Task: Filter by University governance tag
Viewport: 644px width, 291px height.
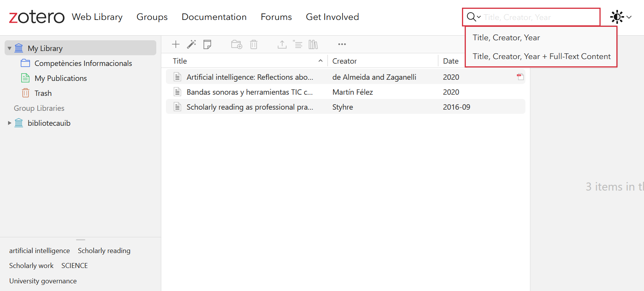Action: [43, 281]
